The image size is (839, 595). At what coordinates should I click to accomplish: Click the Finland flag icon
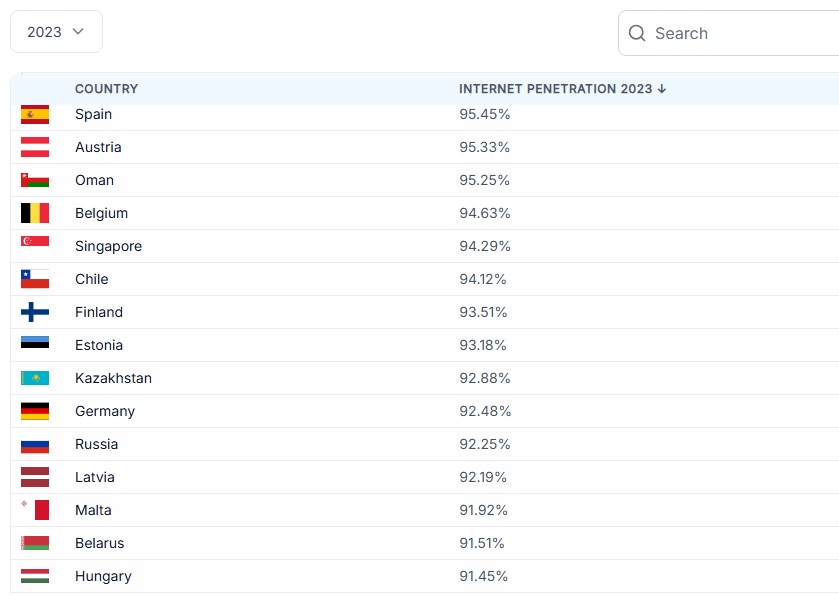tap(35, 312)
